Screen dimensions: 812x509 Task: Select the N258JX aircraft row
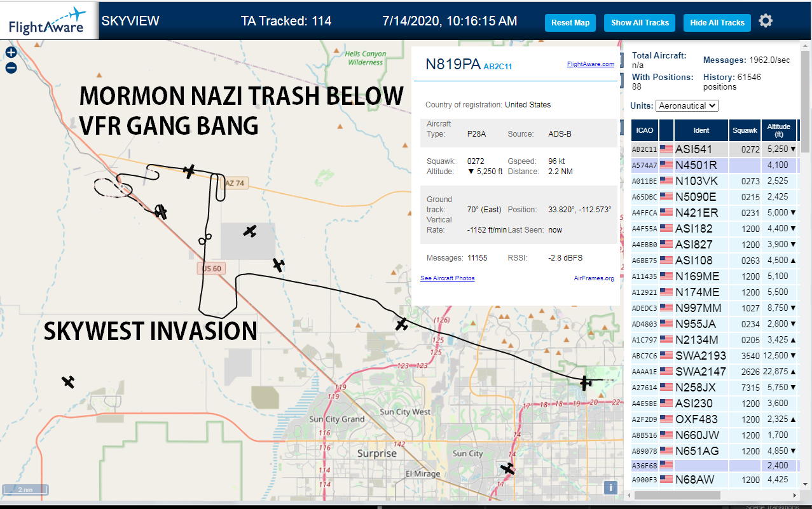click(714, 387)
